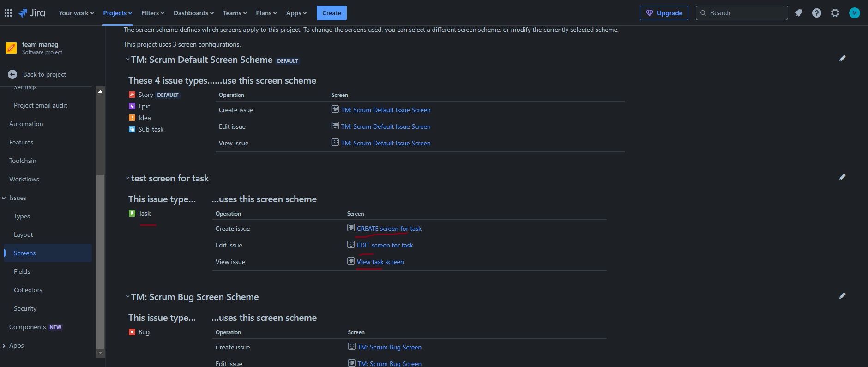Open the Dashboards menu
This screenshot has height=367, width=868.
(193, 13)
